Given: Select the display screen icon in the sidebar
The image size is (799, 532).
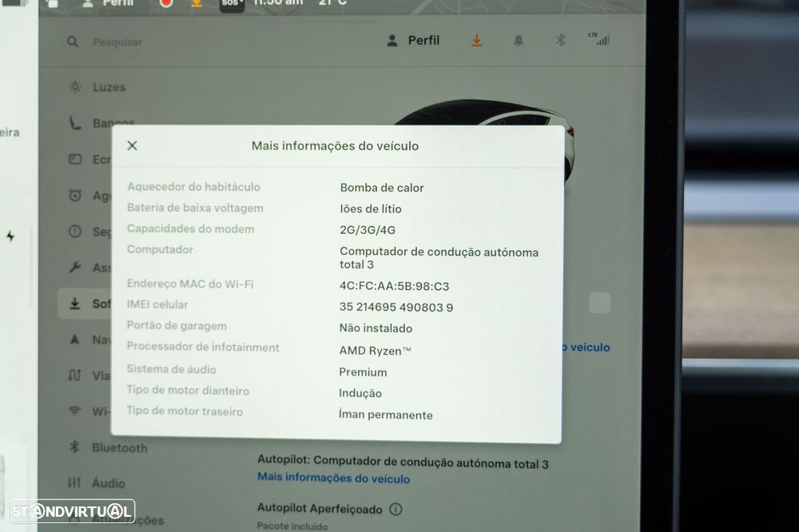Looking at the screenshot, I should (x=75, y=159).
